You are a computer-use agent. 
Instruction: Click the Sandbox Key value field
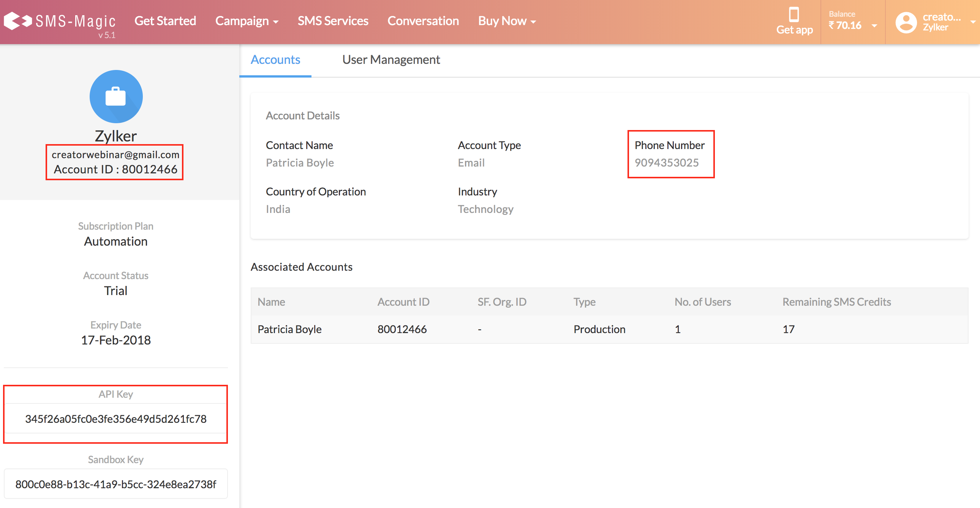point(115,484)
